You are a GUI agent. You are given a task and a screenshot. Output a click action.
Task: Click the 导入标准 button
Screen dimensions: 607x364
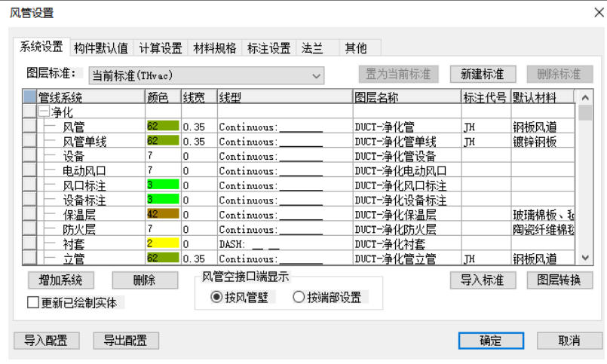(x=483, y=280)
